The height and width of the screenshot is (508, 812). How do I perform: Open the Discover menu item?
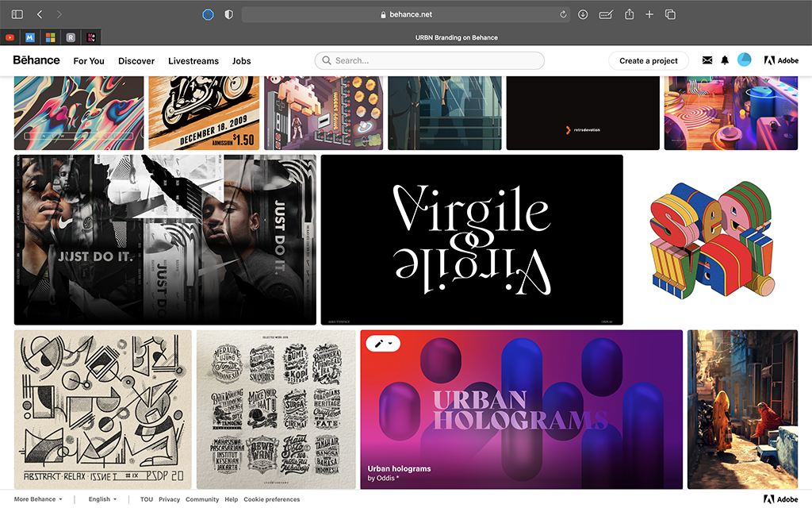pyautogui.click(x=136, y=60)
